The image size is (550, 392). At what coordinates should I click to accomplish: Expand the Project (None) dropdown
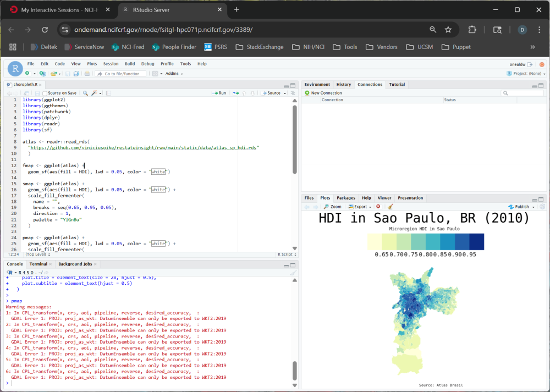[x=526, y=74]
